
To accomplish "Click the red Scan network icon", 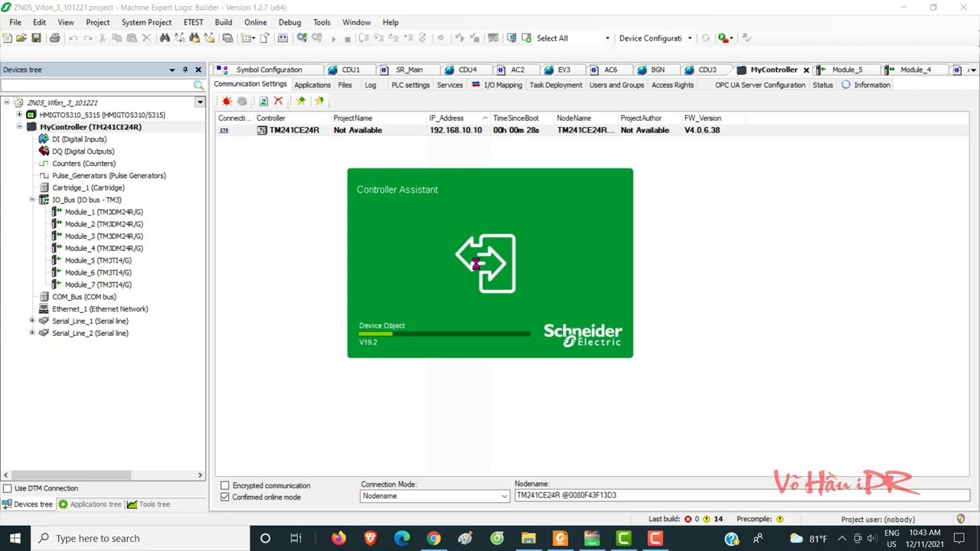I will (227, 101).
